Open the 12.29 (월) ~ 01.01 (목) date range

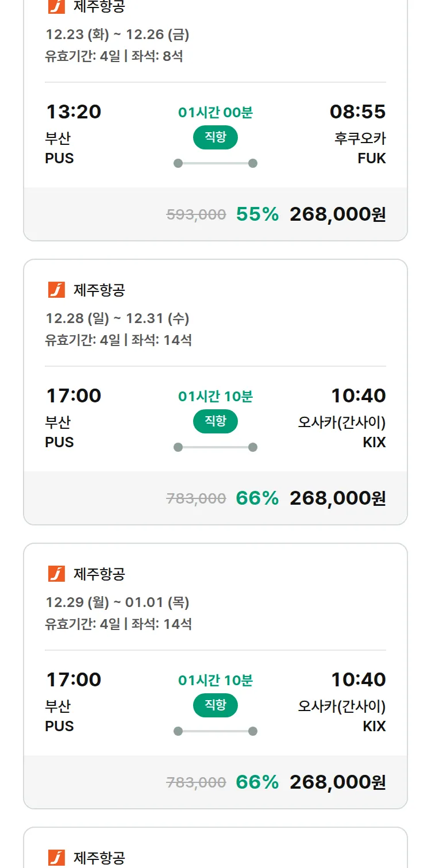[x=118, y=602]
